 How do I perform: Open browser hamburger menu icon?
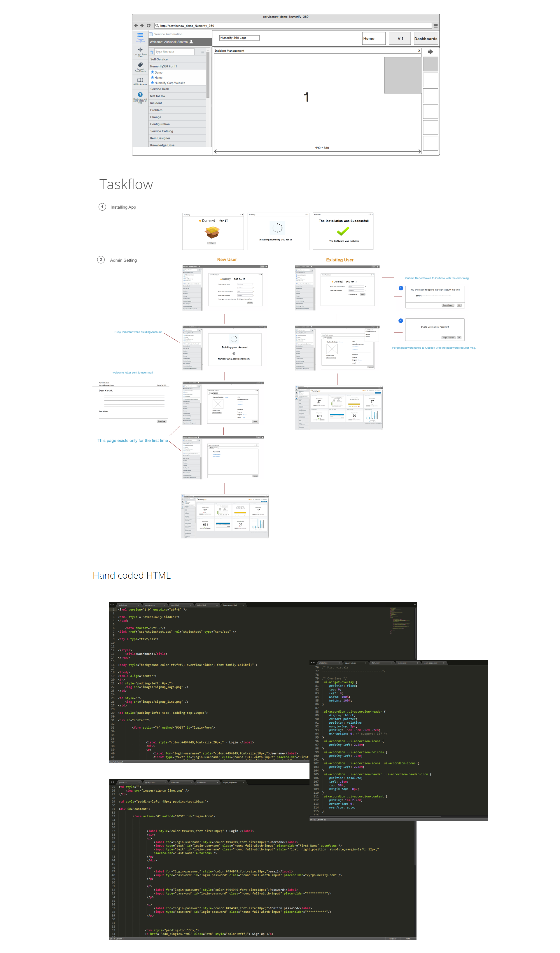coord(435,26)
